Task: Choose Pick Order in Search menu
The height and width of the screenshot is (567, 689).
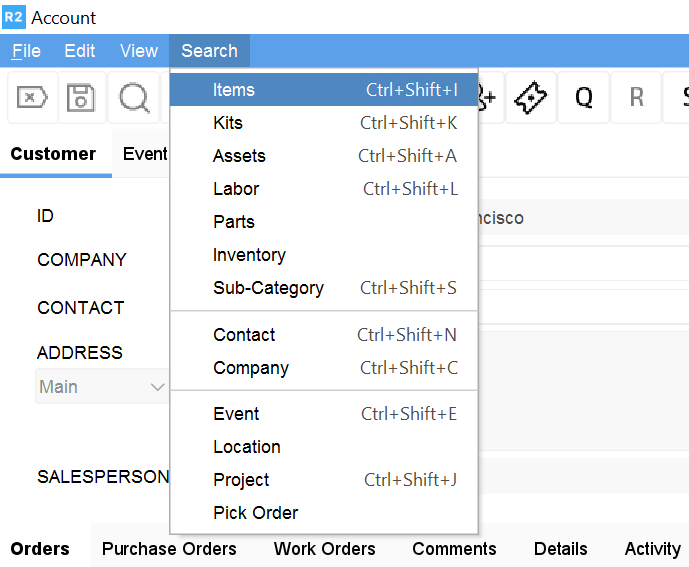Action: pos(256,513)
